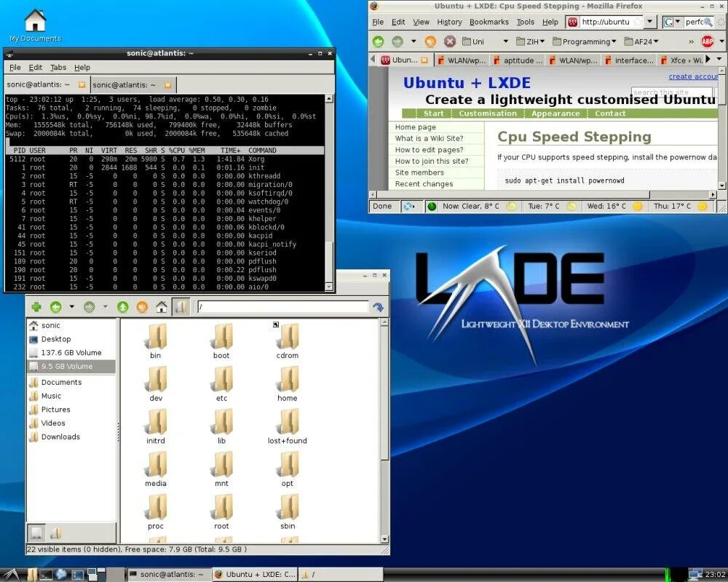728x582 pixels.
Task: Open the Site members wiki link
Action: pos(419,172)
